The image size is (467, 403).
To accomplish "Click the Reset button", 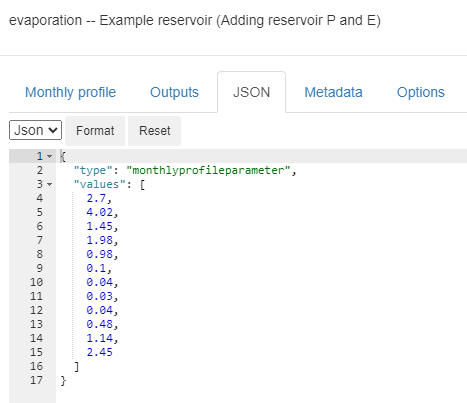I will (x=155, y=131).
